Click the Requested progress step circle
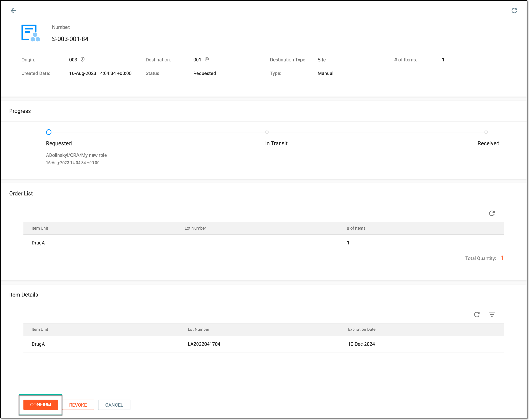 point(49,132)
